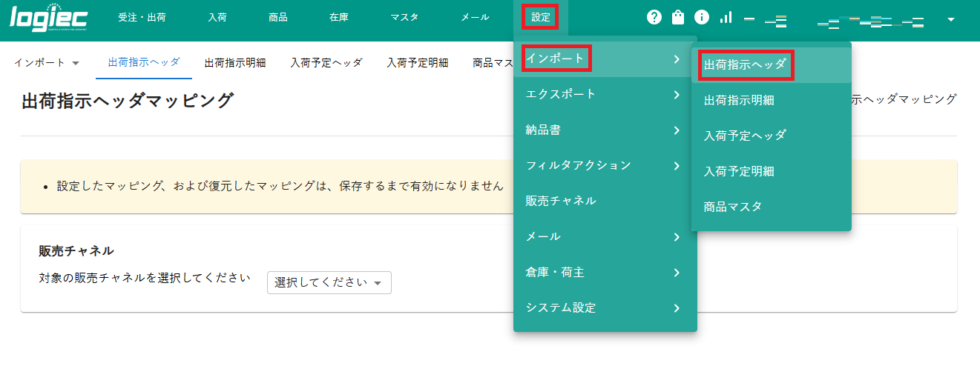Open the 選択してください sales channel dropdown

(329, 282)
